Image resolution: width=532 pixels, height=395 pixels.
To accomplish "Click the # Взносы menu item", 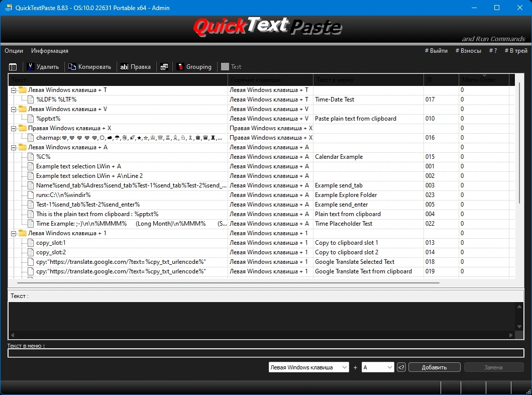I will tap(468, 51).
